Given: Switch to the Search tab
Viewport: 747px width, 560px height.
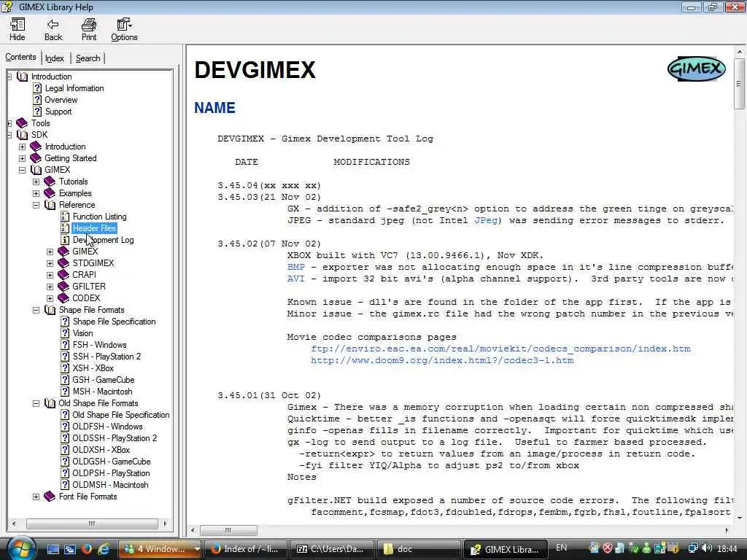Looking at the screenshot, I should [x=88, y=58].
